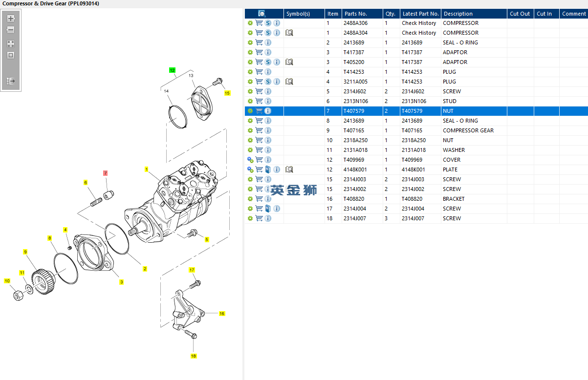Sort by Latest Part No. column header
588x380 pixels.
[420, 14]
